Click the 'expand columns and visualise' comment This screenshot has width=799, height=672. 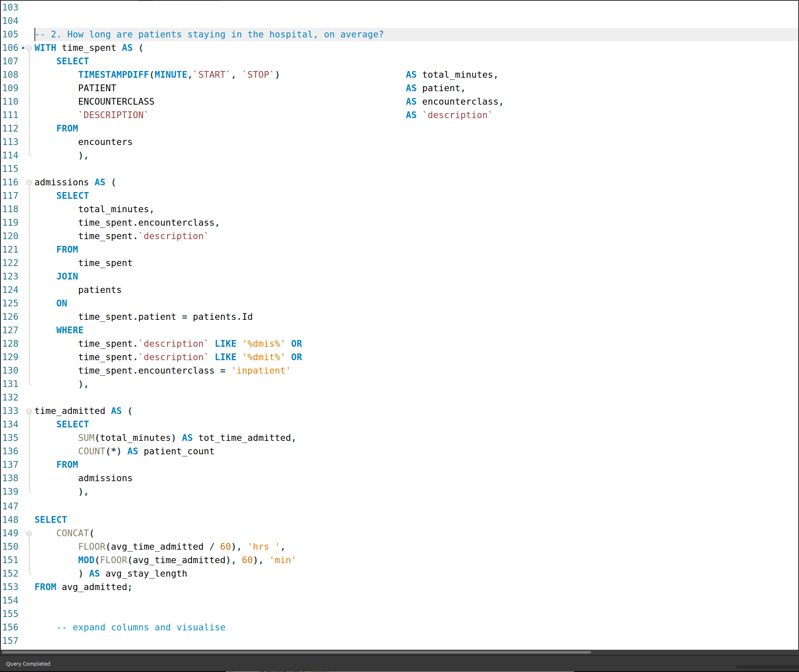[x=141, y=627]
